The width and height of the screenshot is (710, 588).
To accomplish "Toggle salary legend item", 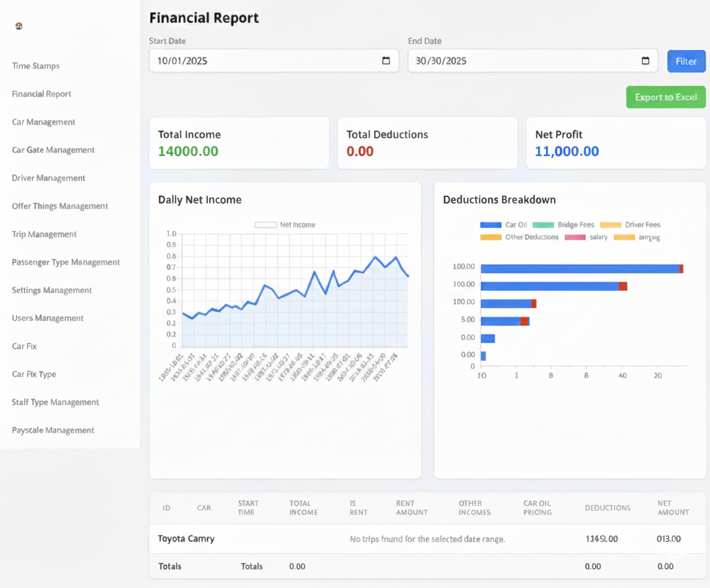I will [586, 237].
